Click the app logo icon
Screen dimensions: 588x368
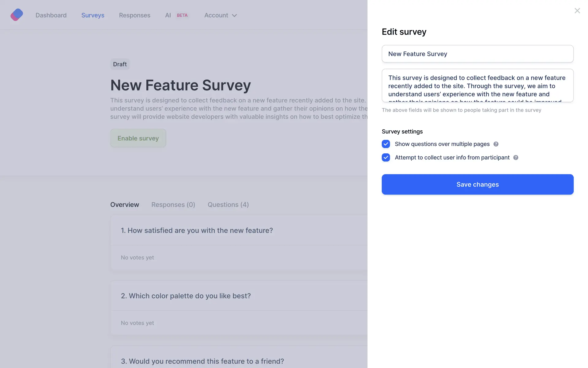[x=17, y=15]
